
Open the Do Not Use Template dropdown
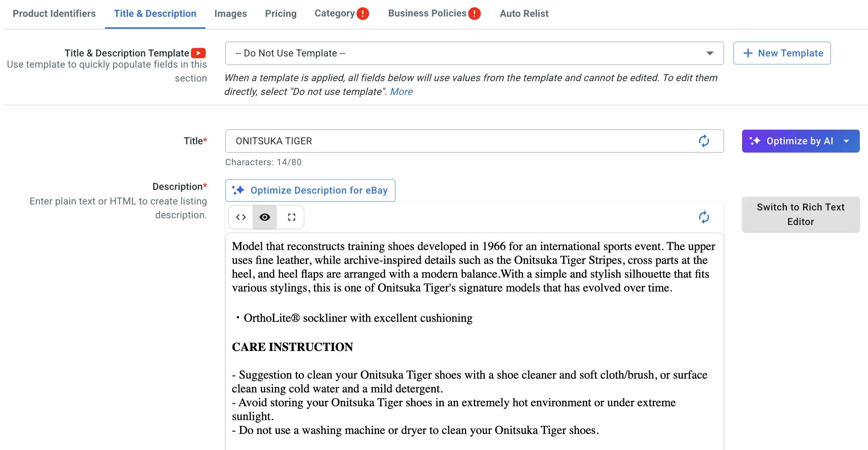tap(474, 53)
